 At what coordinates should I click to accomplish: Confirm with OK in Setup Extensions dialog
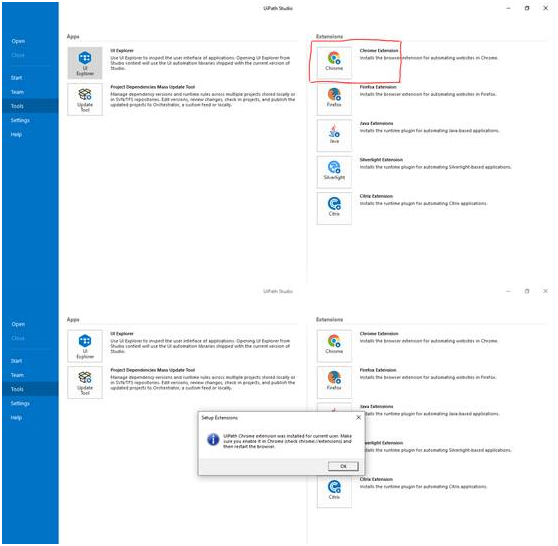pos(344,467)
